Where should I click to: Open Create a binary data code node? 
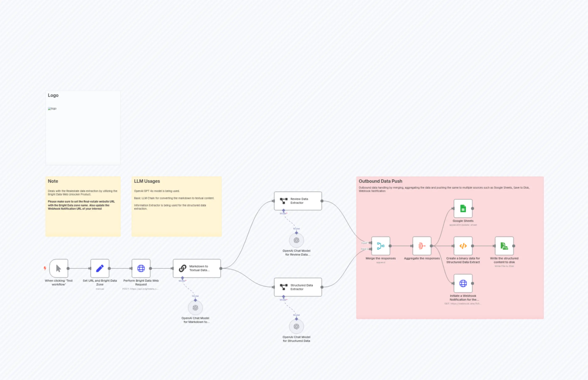(463, 246)
